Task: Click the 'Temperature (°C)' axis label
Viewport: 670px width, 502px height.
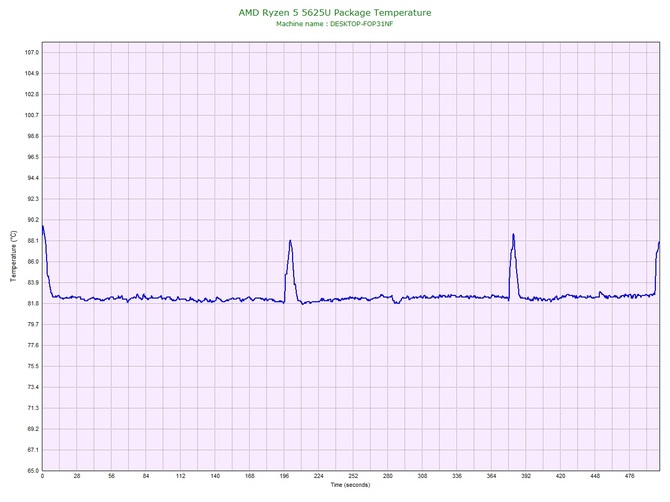Action: [x=14, y=256]
